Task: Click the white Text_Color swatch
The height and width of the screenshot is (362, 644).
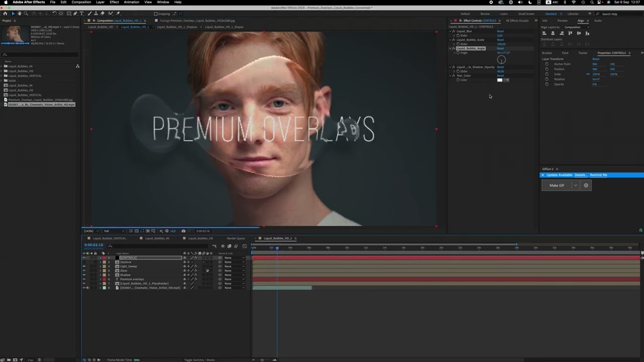Action: [x=500, y=80]
